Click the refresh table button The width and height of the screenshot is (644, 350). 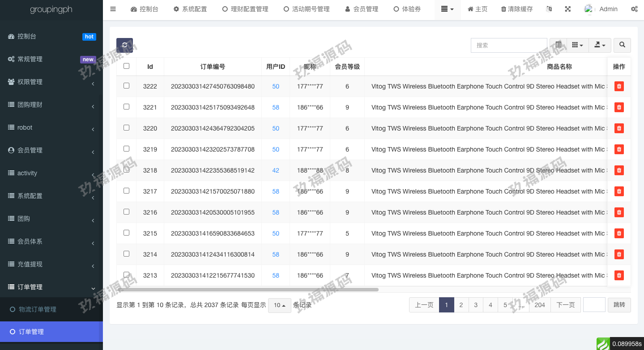pos(124,45)
